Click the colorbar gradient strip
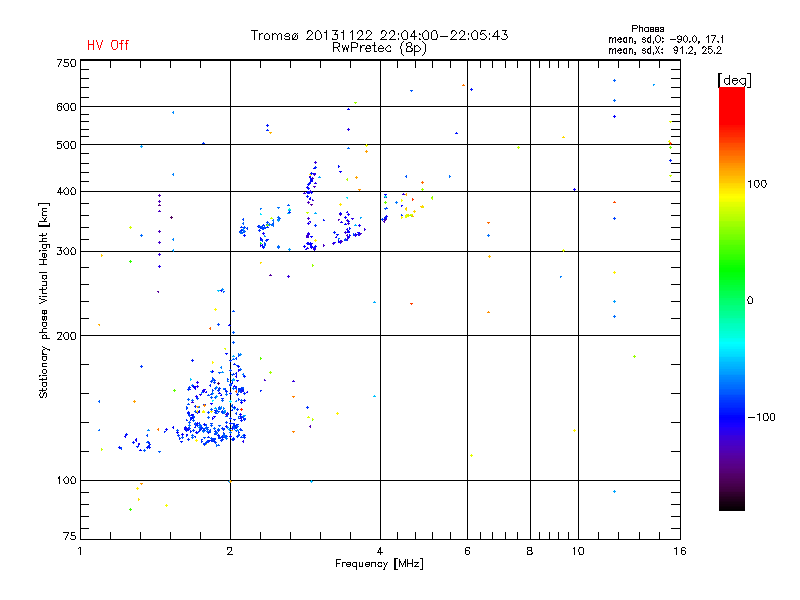Image resolution: width=800 pixels, height=600 pixels. click(x=732, y=298)
